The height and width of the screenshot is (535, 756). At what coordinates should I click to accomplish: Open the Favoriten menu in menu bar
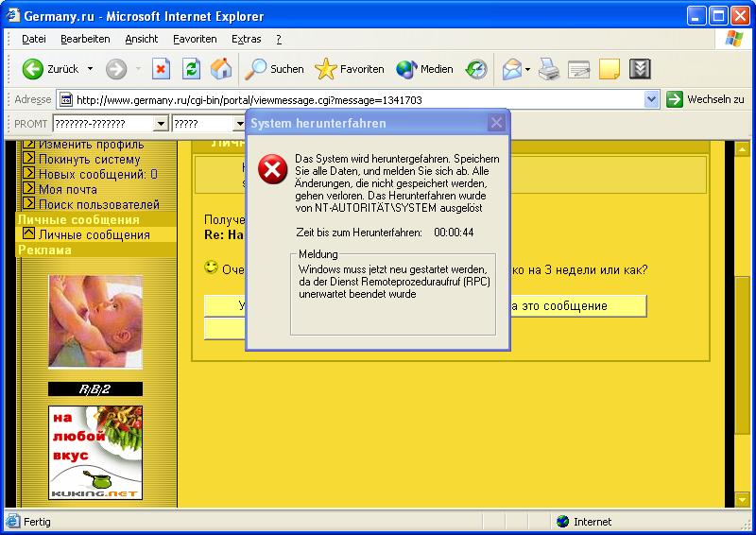pyautogui.click(x=195, y=39)
